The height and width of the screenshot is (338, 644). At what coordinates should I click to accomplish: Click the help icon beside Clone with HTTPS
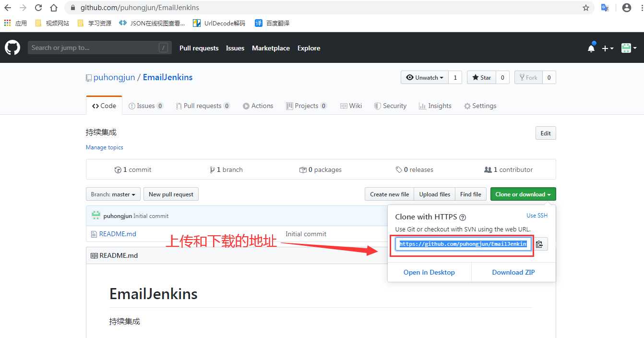463,217
